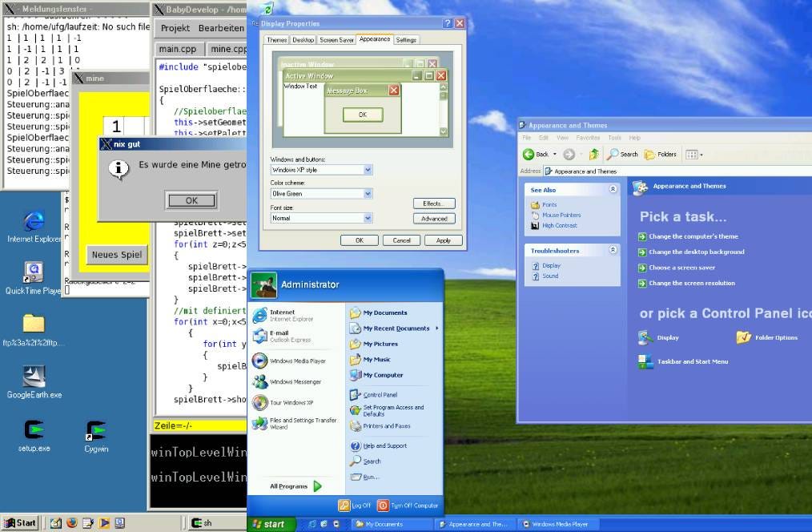Click Turn Off Computer button
This screenshot has height=532, width=812.
click(x=408, y=505)
